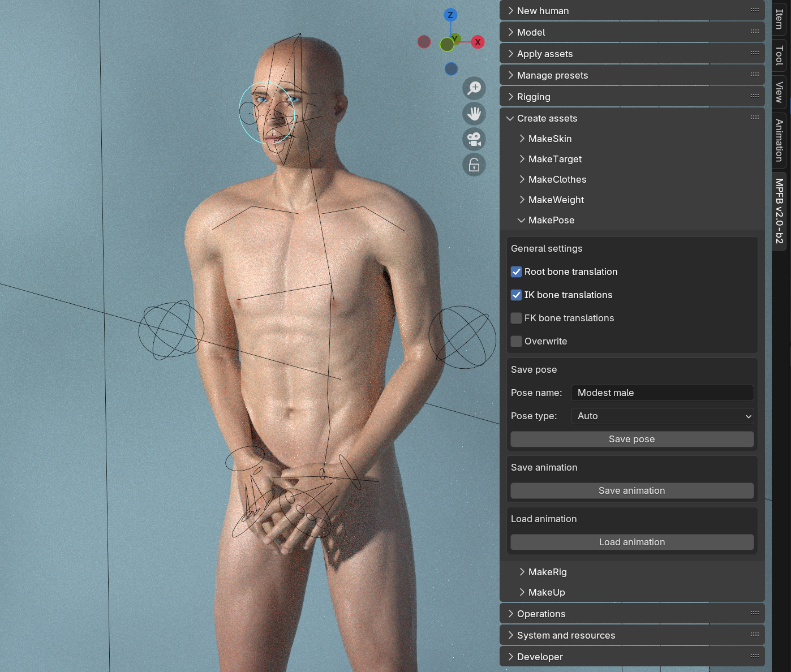Screen dimensions: 791x672
Task: Switch to the Animation sidebar tab
Action: click(779, 140)
